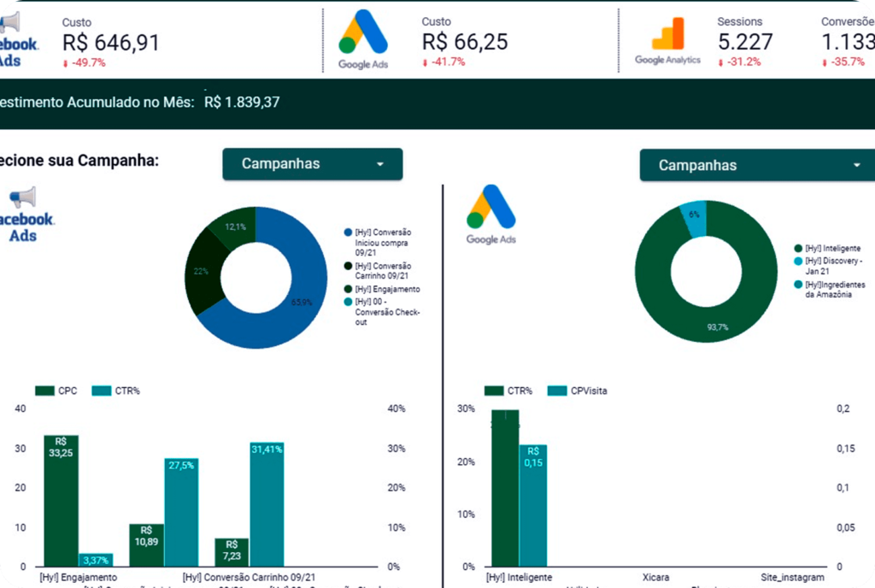Viewport: 875px width, 588px height.
Task: Expand the Google Ads Campanhas dropdown
Action: pos(752,166)
